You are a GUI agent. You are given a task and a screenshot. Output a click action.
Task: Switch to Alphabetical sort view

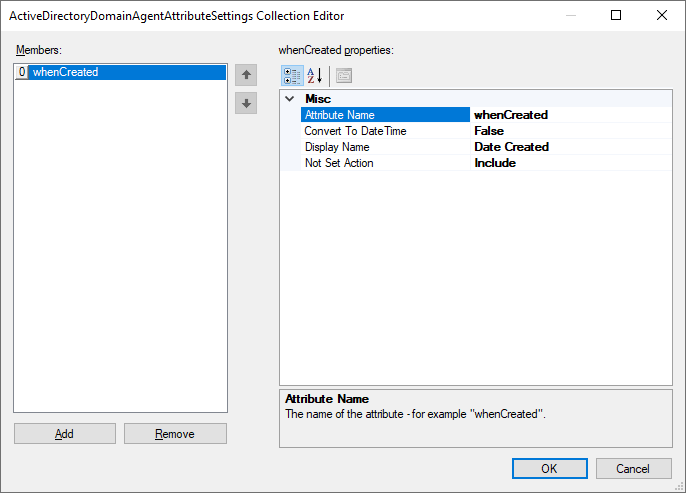tap(314, 76)
